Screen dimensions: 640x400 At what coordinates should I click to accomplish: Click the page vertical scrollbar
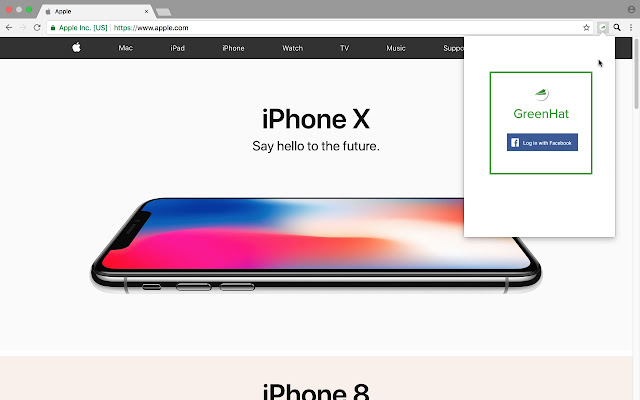pyautogui.click(x=636, y=73)
